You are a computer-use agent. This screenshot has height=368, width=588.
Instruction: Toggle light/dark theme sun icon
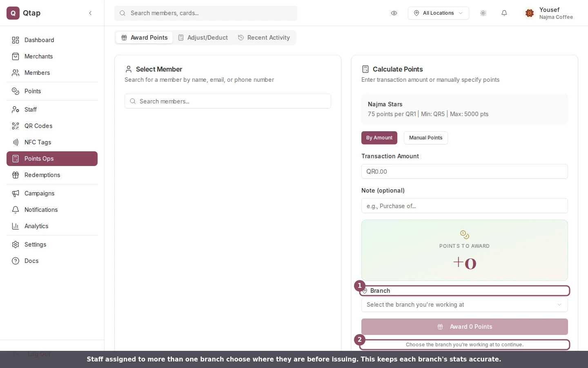click(483, 13)
